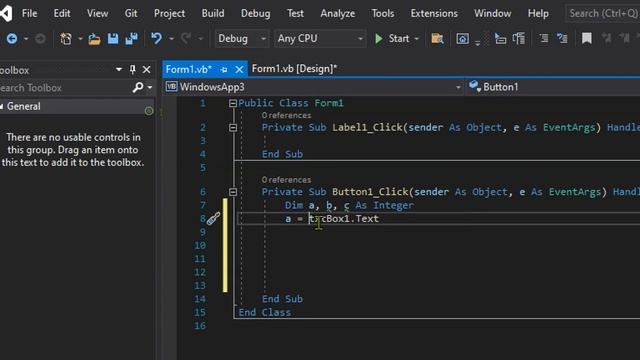640x360 pixels.
Task: Open the File menu
Action: (x=29, y=13)
